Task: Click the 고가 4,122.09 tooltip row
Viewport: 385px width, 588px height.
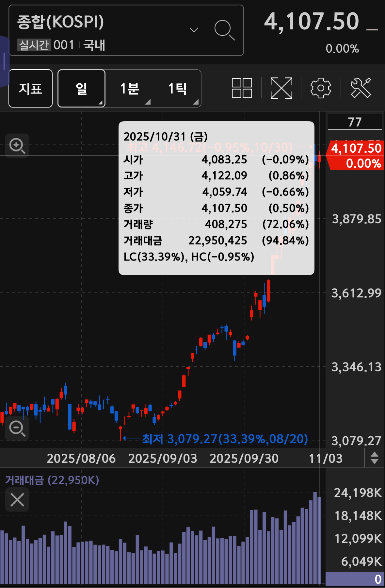Action: pos(216,176)
